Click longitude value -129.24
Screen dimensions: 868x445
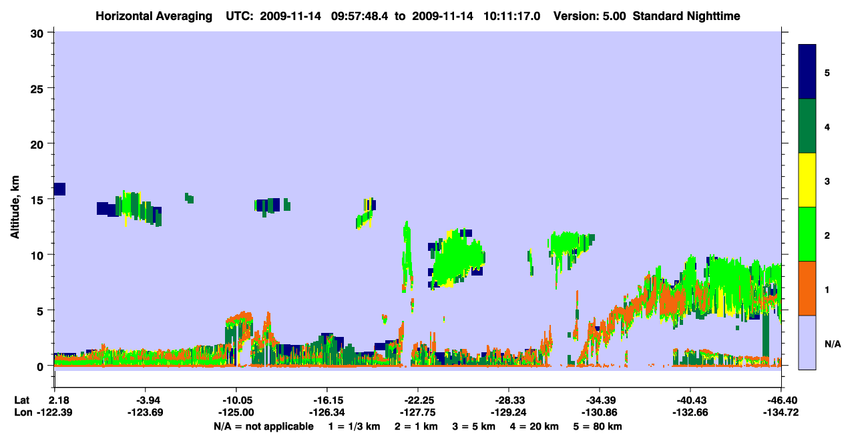(x=509, y=412)
